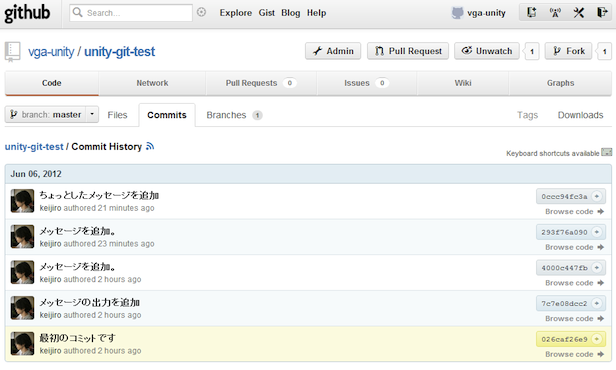
Task: Click the log out icon
Action: point(602,13)
